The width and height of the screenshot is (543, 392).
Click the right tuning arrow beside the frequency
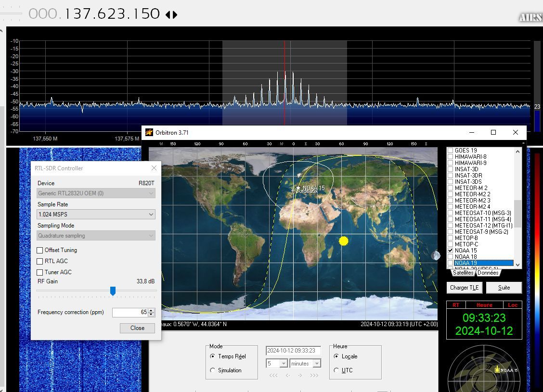click(175, 14)
